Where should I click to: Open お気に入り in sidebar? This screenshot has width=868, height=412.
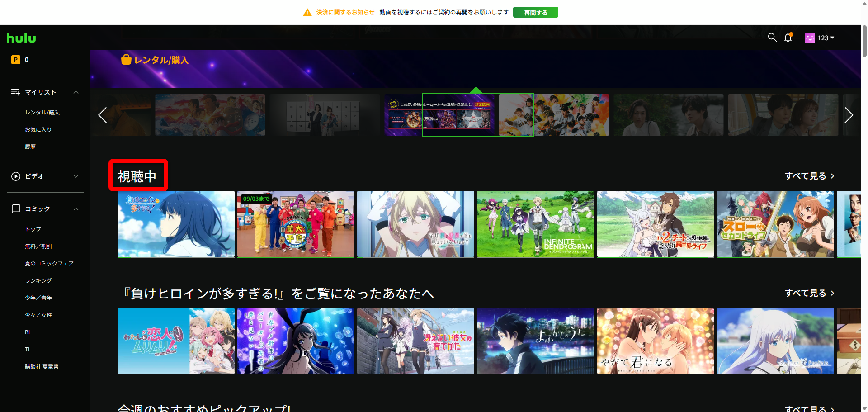tap(38, 130)
